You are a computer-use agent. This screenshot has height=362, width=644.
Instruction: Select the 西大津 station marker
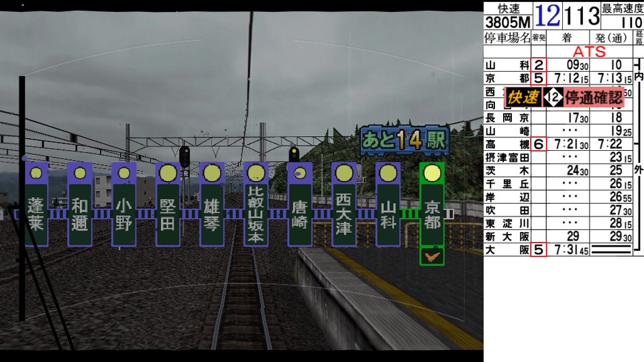tap(343, 204)
